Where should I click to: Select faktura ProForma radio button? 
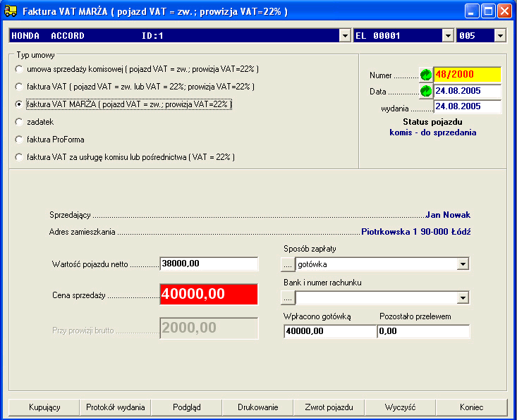(19, 140)
